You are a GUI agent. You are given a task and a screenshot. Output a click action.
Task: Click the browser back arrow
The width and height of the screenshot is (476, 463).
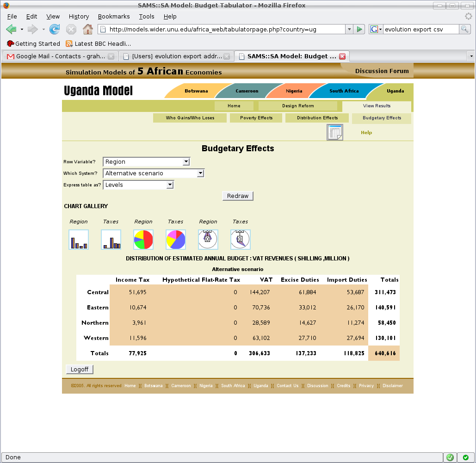pyautogui.click(x=11, y=29)
